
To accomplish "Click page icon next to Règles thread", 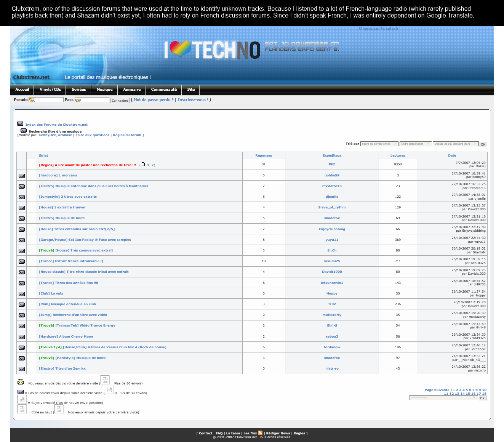I will tap(143, 165).
